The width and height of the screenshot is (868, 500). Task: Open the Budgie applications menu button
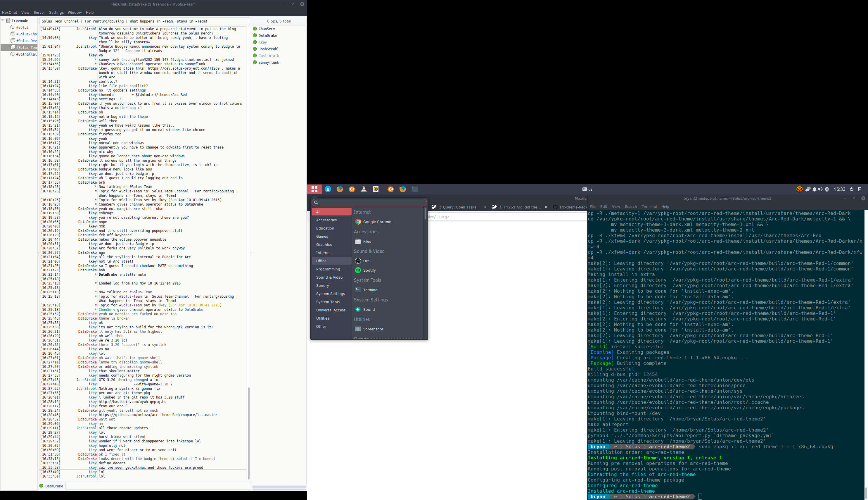[314, 189]
